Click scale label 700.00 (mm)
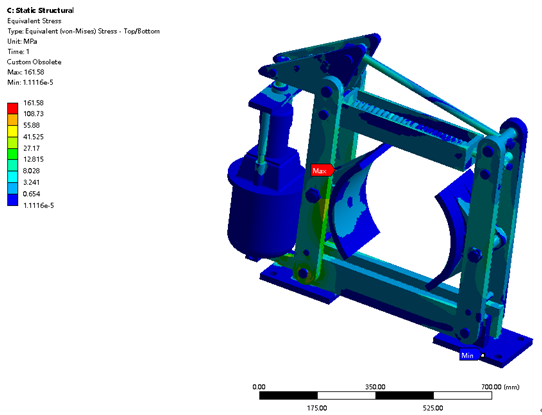 (x=501, y=387)
